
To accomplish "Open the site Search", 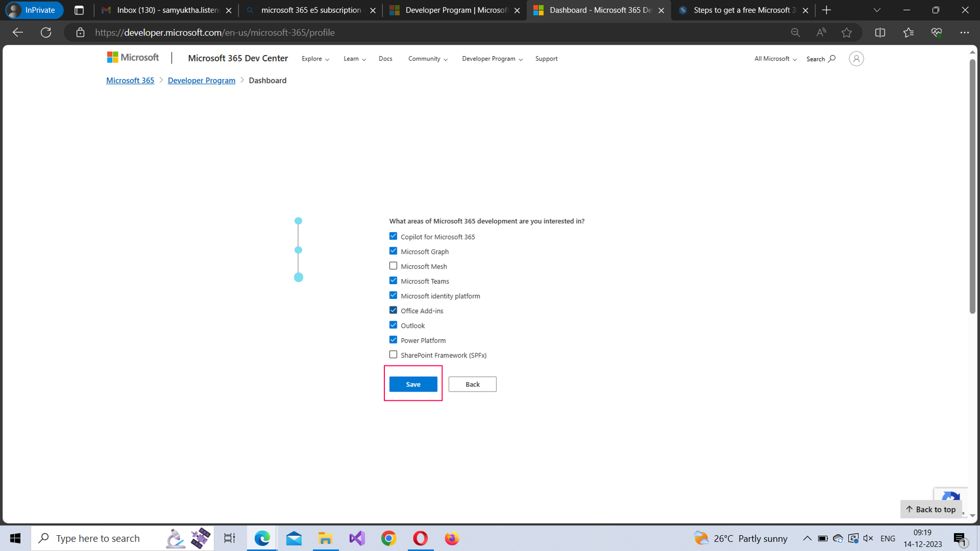I will pos(820,59).
